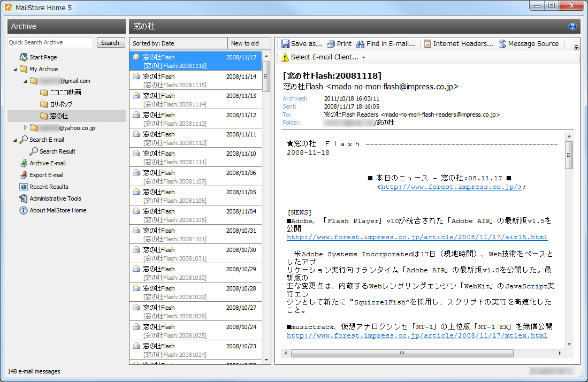View the Message Source of this email
The height and width of the screenshot is (382, 588).
(x=529, y=43)
